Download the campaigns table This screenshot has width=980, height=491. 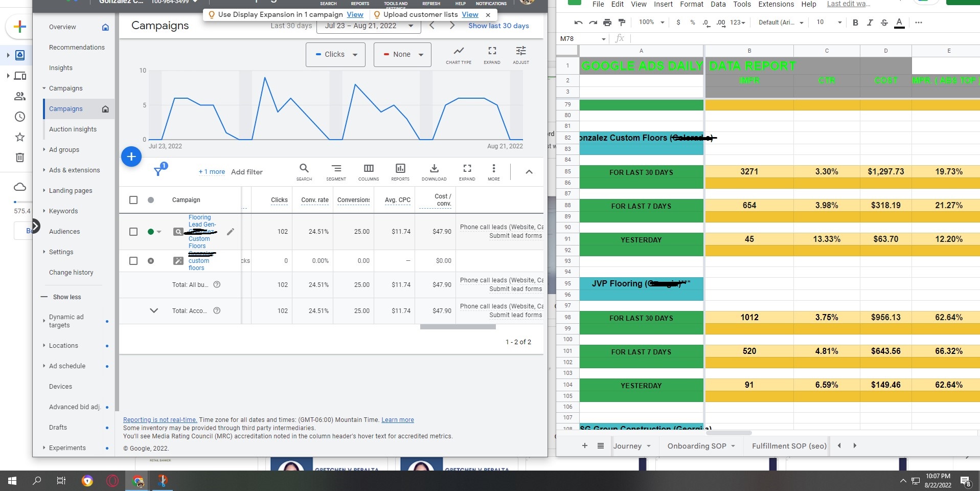pyautogui.click(x=434, y=172)
